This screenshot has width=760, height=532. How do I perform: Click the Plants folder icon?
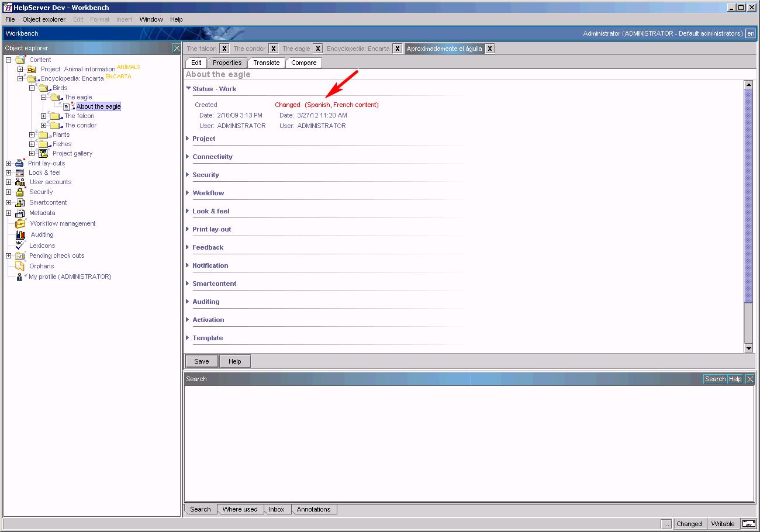point(44,134)
